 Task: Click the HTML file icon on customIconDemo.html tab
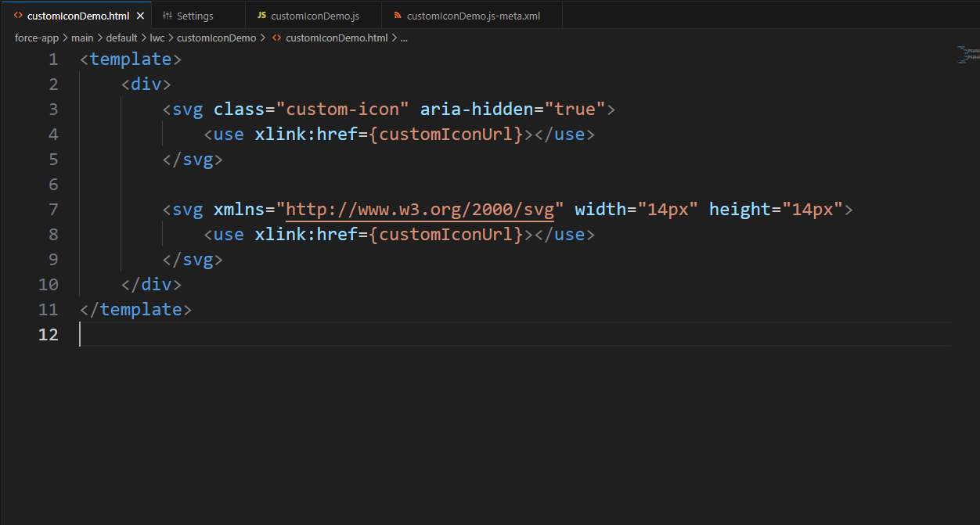pyautogui.click(x=17, y=14)
